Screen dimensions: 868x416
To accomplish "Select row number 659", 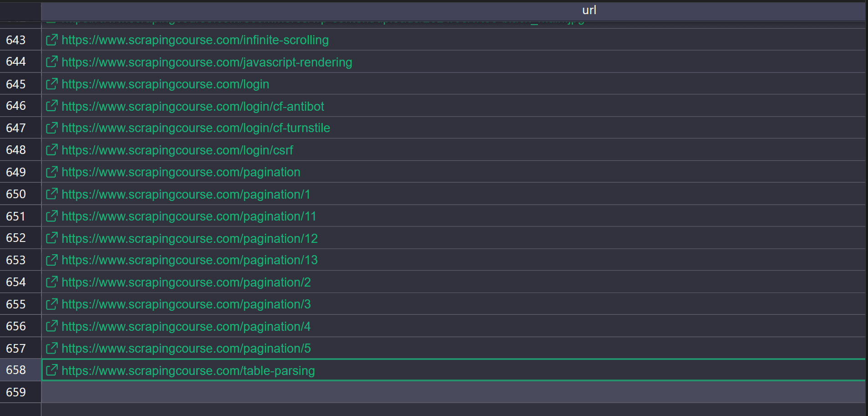I will coord(20,392).
